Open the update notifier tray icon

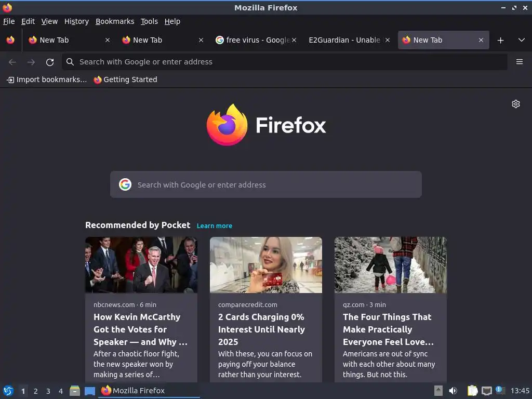500,390
